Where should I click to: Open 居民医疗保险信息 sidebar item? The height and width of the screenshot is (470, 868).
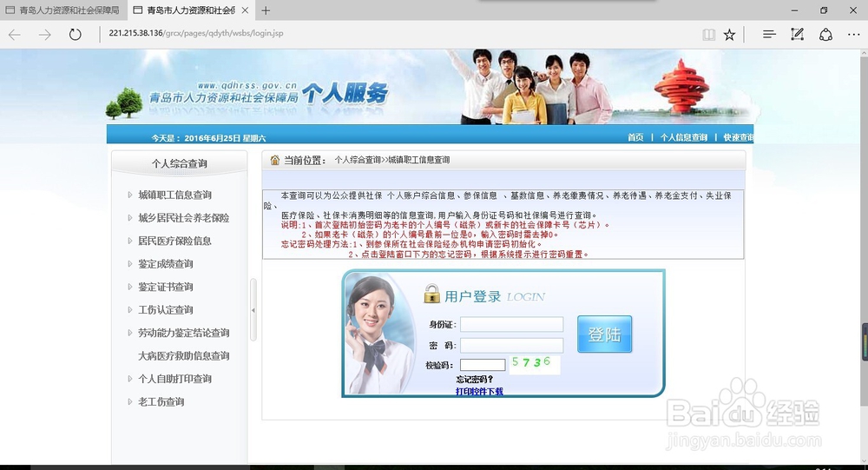coord(175,241)
